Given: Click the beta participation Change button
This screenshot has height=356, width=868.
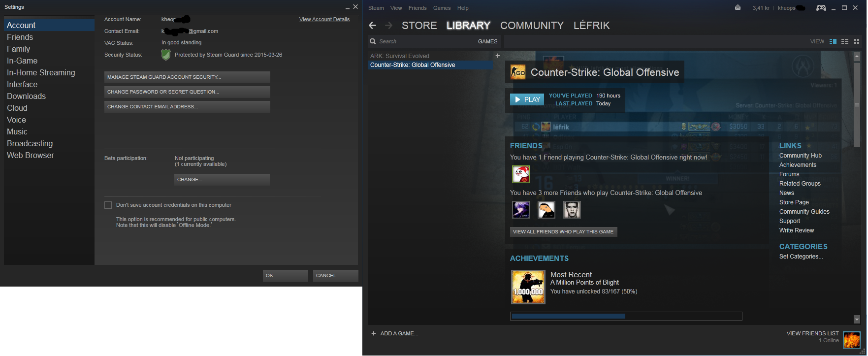Looking at the screenshot, I should [222, 180].
